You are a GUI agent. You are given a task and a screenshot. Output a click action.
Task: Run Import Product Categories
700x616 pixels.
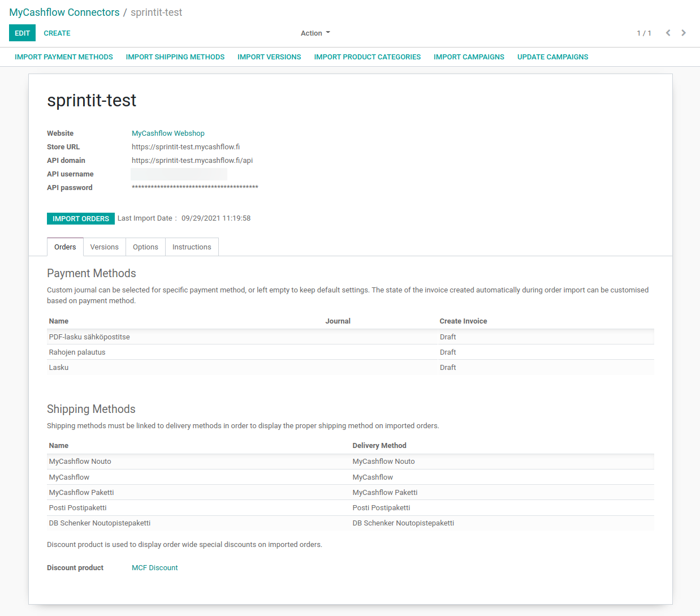[x=368, y=57]
